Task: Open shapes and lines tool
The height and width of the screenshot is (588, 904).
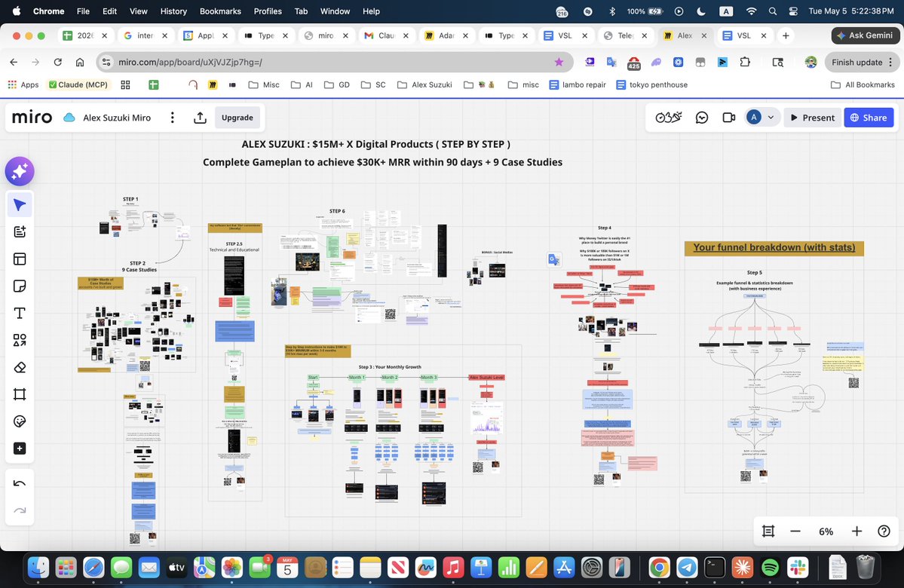Action: 20,340
